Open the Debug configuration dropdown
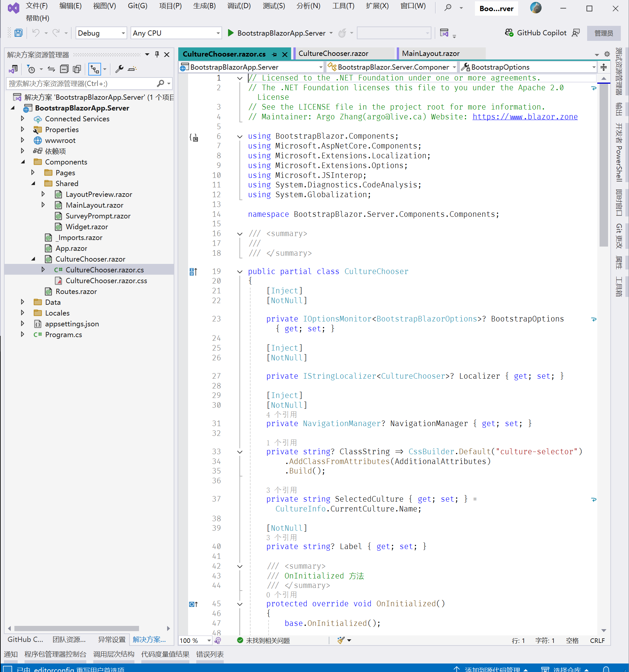 (x=123, y=33)
